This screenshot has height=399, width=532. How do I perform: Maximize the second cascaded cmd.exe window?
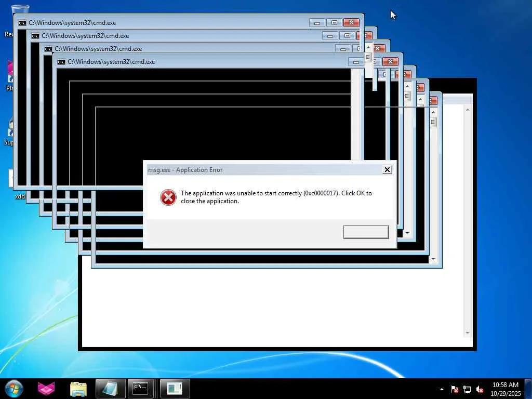(347, 36)
